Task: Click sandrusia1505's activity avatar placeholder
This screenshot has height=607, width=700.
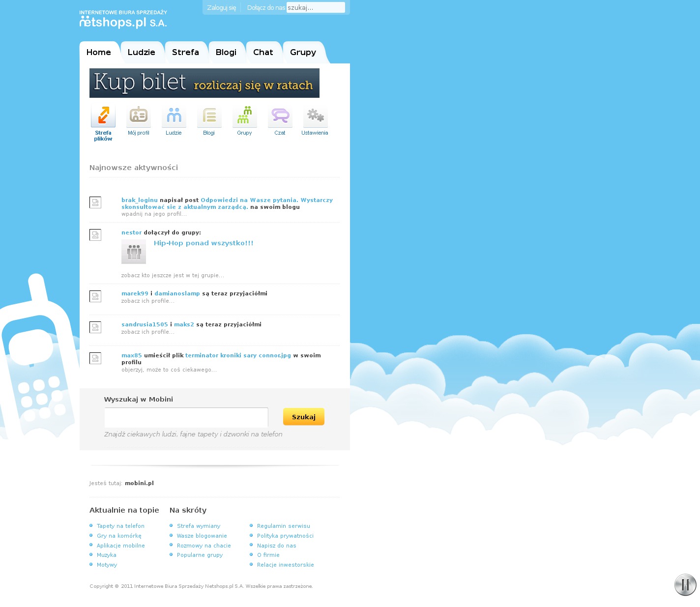Action: pyautogui.click(x=95, y=327)
